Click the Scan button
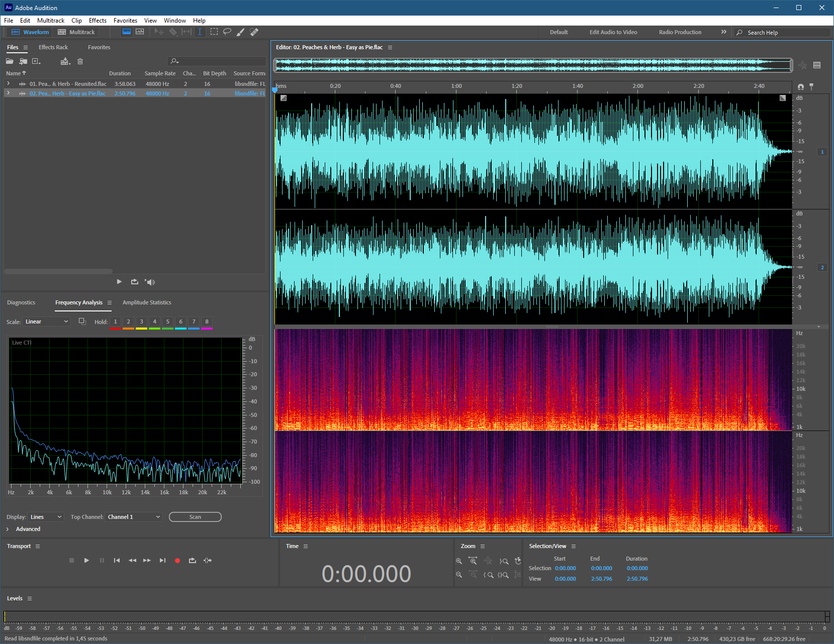The image size is (834, 644). [x=195, y=517]
